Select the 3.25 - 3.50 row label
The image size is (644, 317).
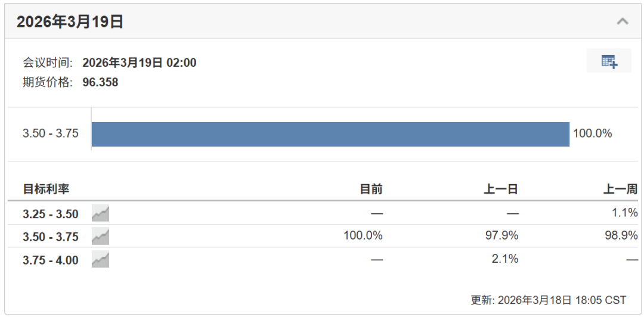(51, 214)
